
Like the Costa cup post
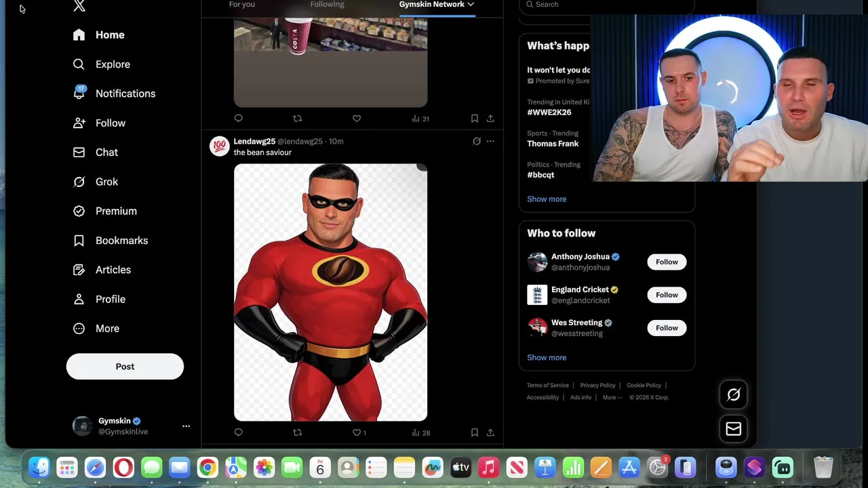click(357, 119)
